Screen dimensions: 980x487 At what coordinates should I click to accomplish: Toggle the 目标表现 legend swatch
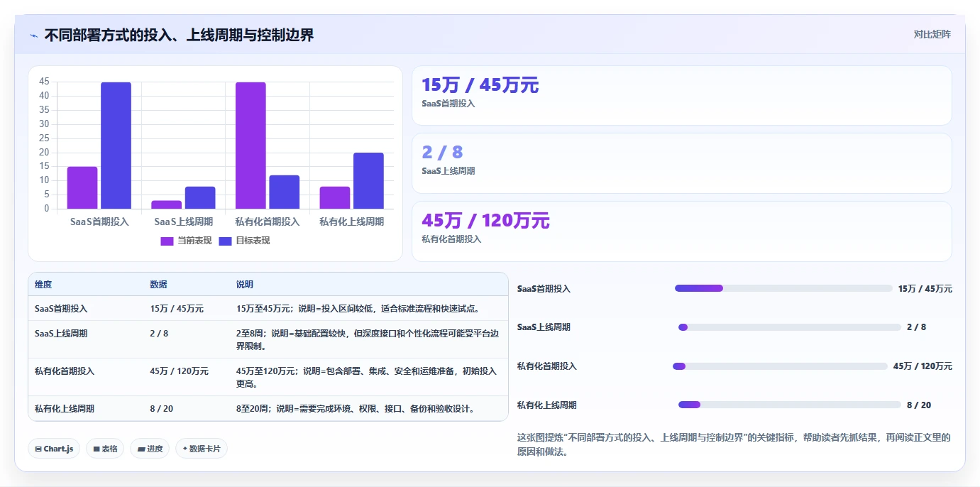[225, 241]
